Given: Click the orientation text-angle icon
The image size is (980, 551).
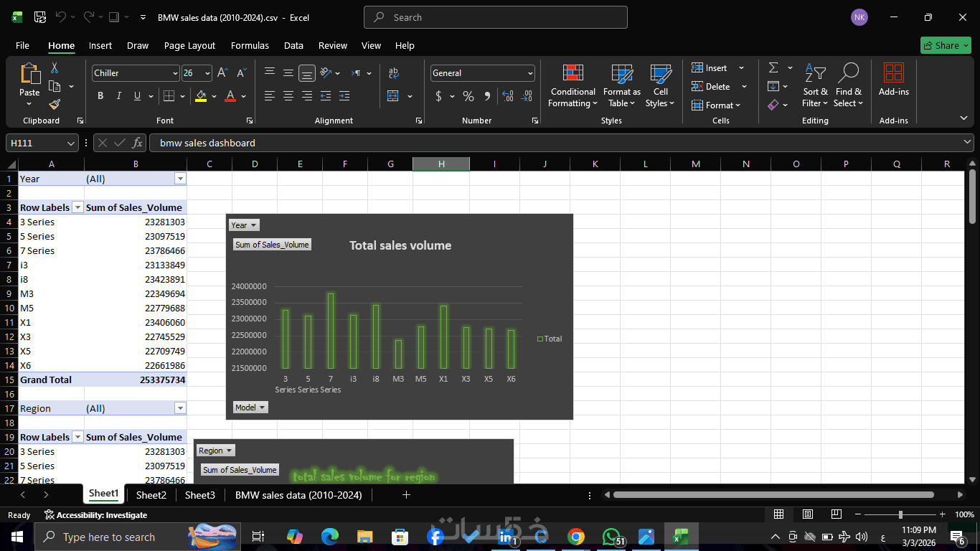Looking at the screenshot, I should pyautogui.click(x=326, y=73).
